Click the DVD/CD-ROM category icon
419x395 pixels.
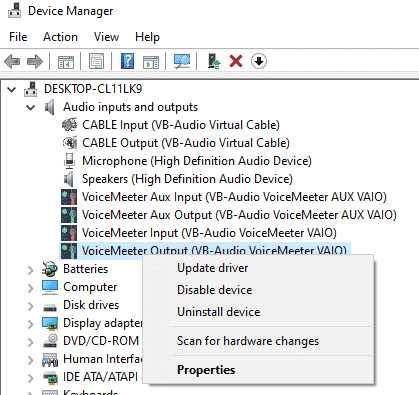click(x=50, y=341)
